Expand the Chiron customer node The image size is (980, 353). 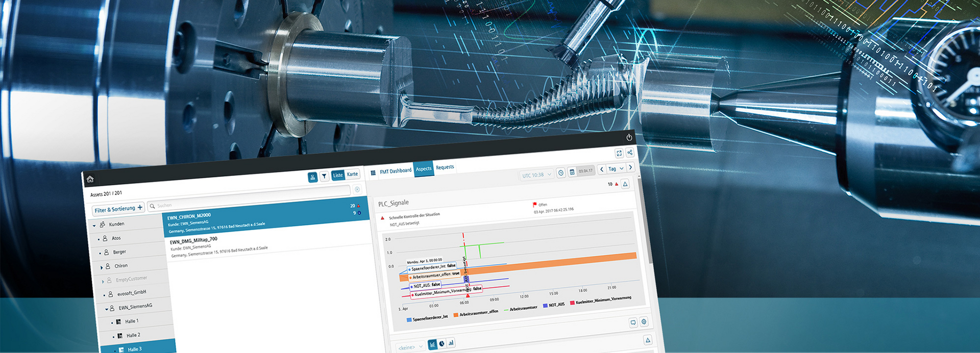pos(102,267)
